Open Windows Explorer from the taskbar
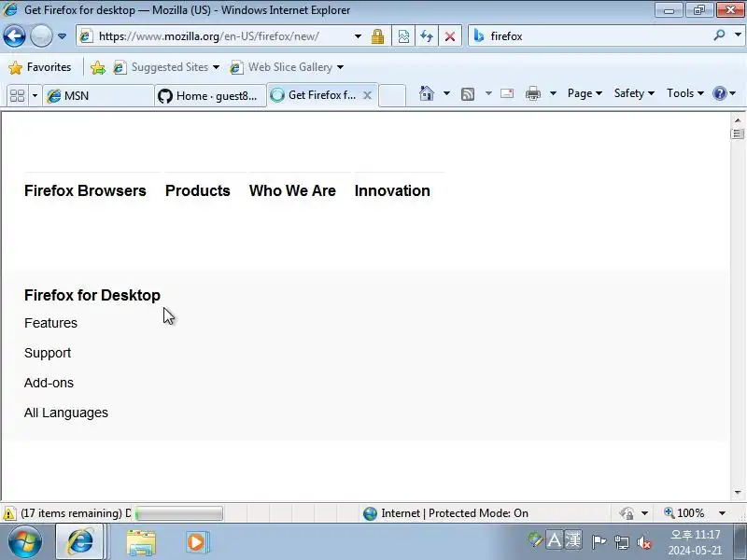Viewport: 747px width, 560px height. pos(141,542)
